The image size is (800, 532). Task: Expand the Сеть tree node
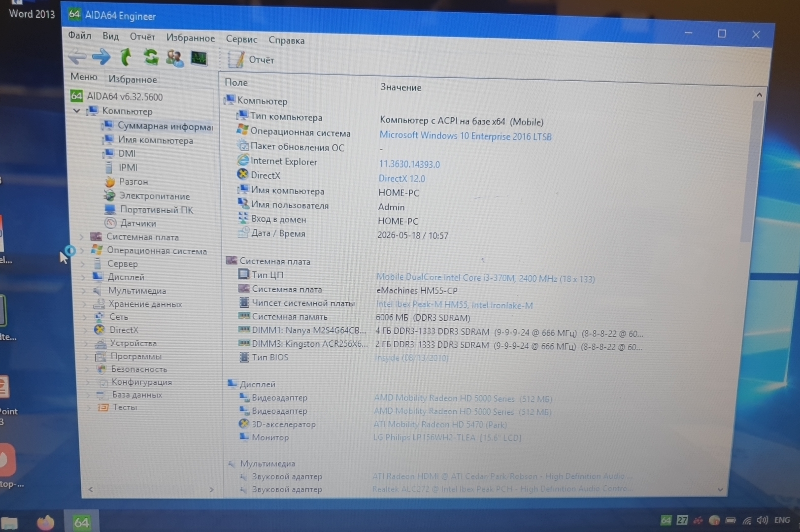(85, 317)
